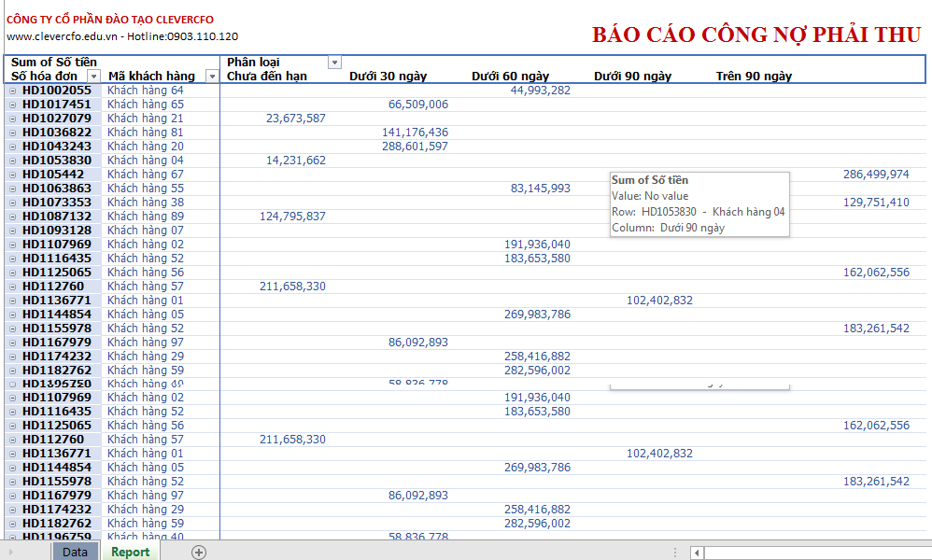Add a new sheet with the plus icon
932x560 pixels.
[198, 552]
